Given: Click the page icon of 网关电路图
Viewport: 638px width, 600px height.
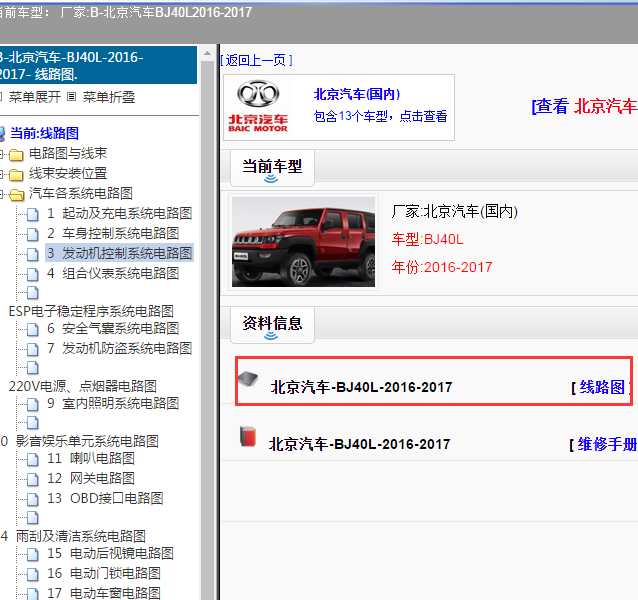Looking at the screenshot, I should [33, 479].
